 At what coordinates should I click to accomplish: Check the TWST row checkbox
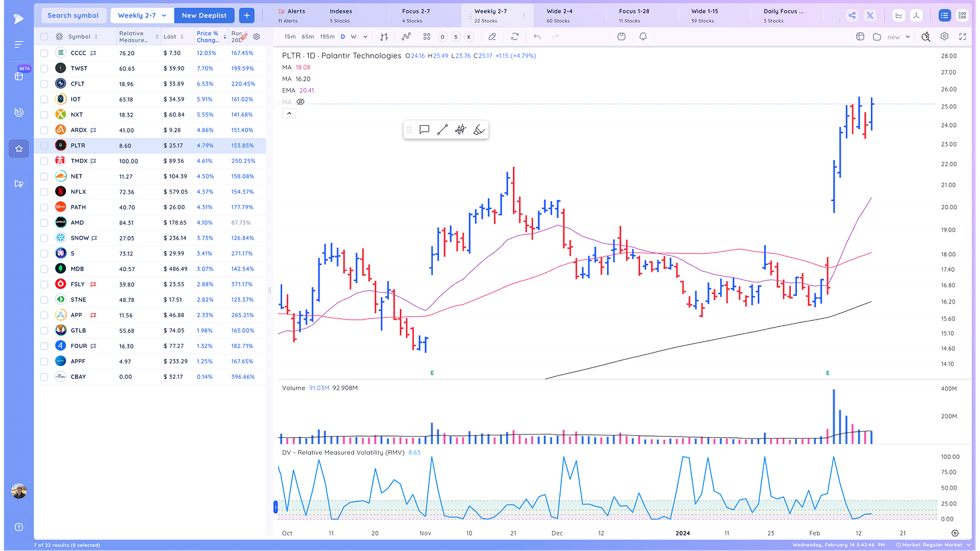point(44,68)
